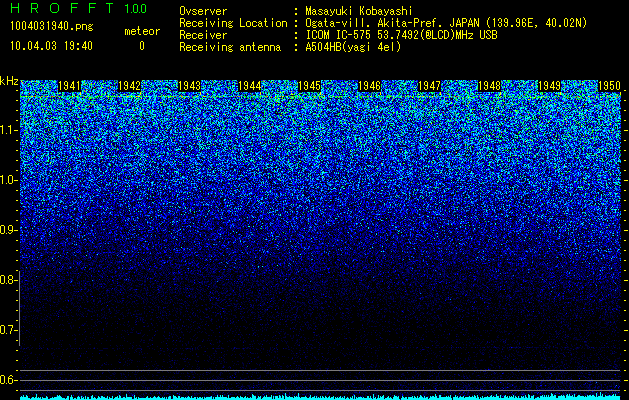The height and width of the screenshot is (400, 629).
Task: Click the 0.8 frequency axis label
Action: (x=8, y=280)
